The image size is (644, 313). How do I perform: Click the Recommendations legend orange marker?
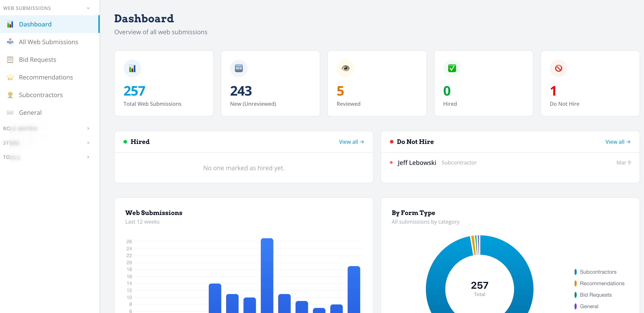coord(575,283)
